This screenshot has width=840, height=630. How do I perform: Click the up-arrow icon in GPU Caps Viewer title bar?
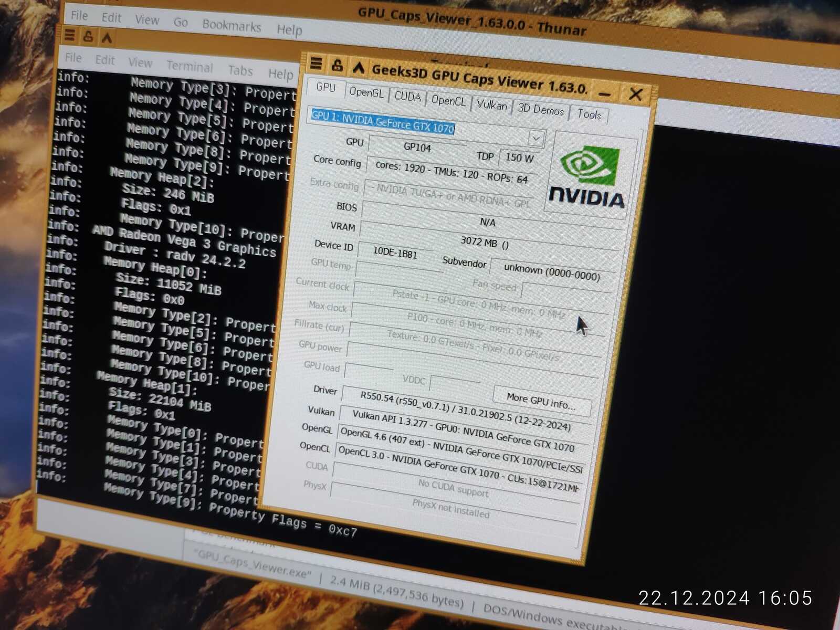pyautogui.click(x=359, y=67)
